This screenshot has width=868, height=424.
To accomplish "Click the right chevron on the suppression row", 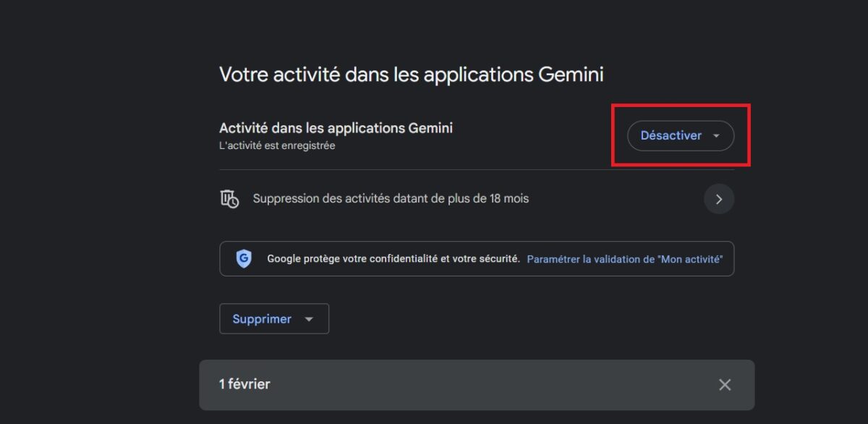I will point(719,198).
